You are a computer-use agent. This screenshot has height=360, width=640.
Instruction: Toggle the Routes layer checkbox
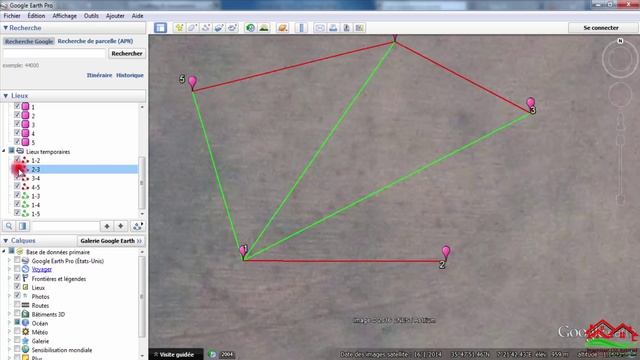[17, 305]
